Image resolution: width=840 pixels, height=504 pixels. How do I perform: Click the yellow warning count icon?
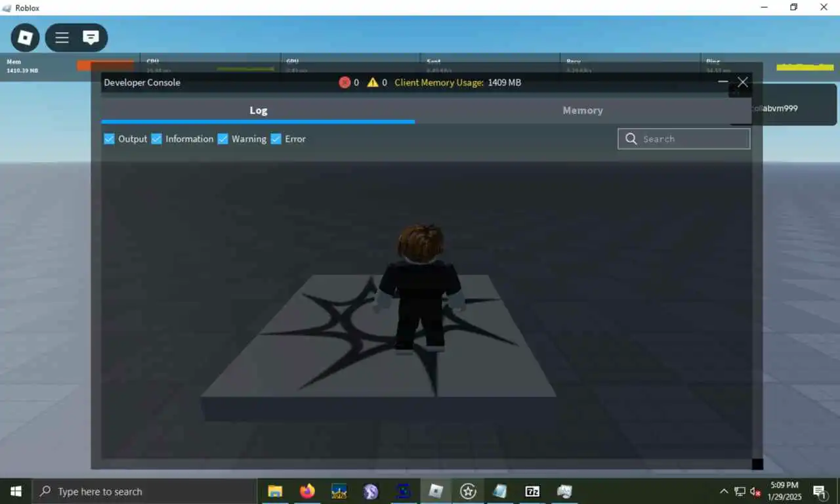pos(373,83)
